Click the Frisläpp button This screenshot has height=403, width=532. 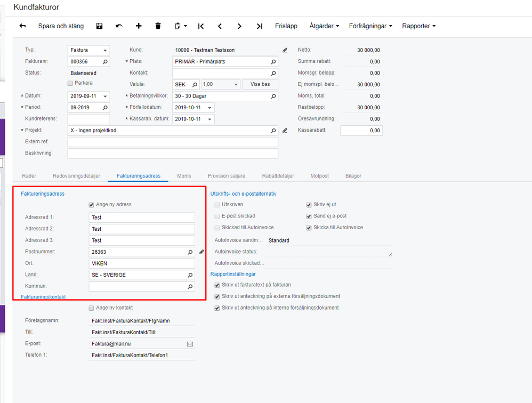[286, 26]
